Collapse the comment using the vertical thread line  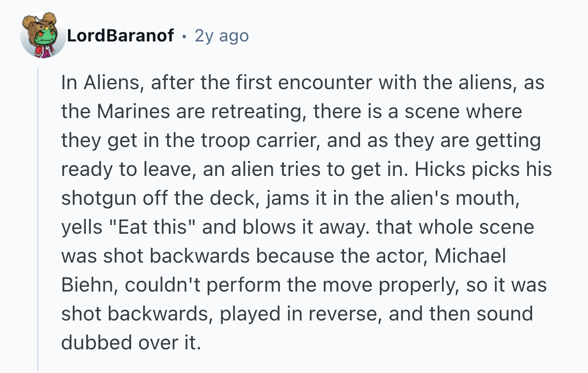(x=38, y=217)
